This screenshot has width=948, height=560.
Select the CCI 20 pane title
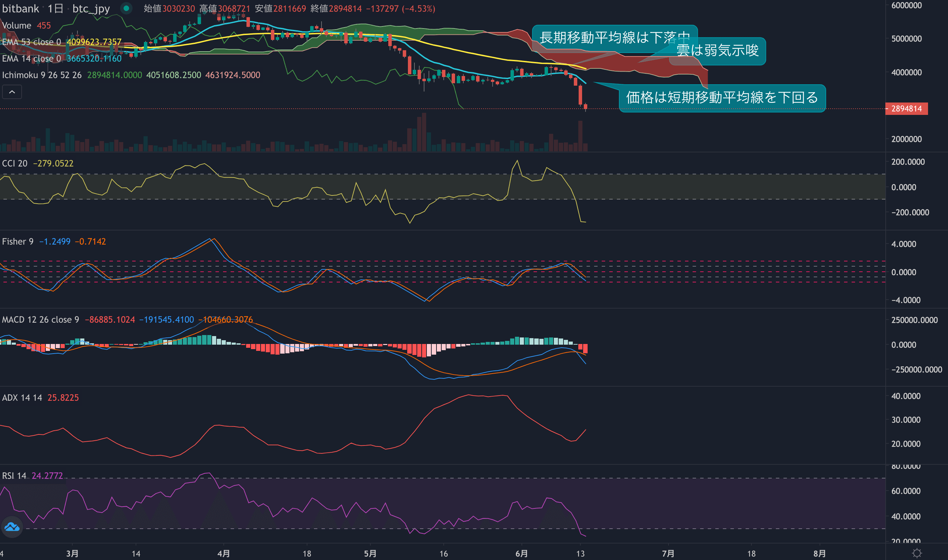point(15,163)
